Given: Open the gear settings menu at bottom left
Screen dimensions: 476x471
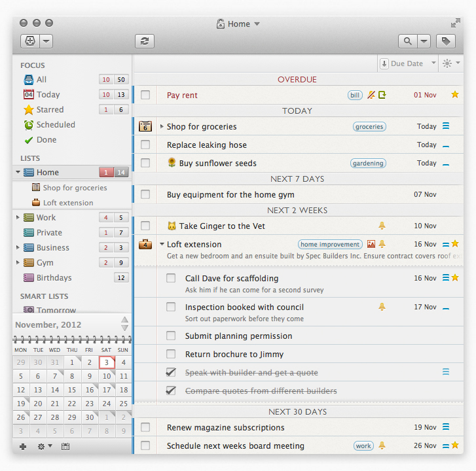Looking at the screenshot, I should [45, 446].
